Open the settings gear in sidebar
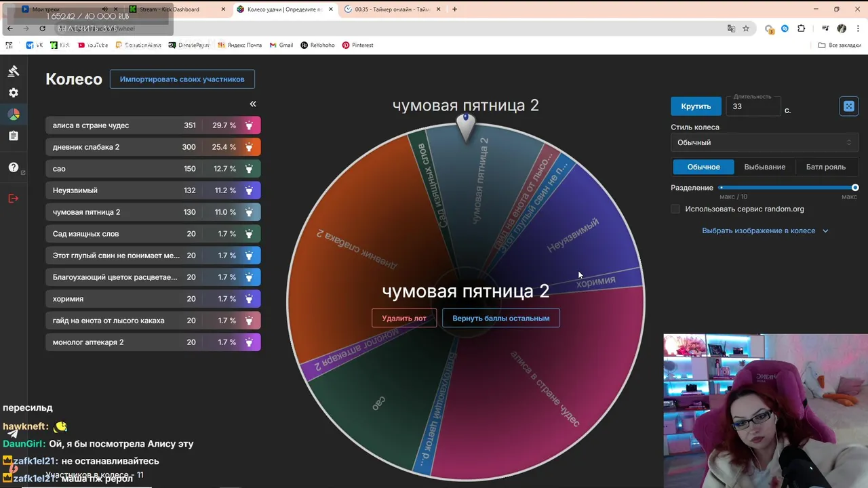This screenshot has width=868, height=488. click(14, 93)
